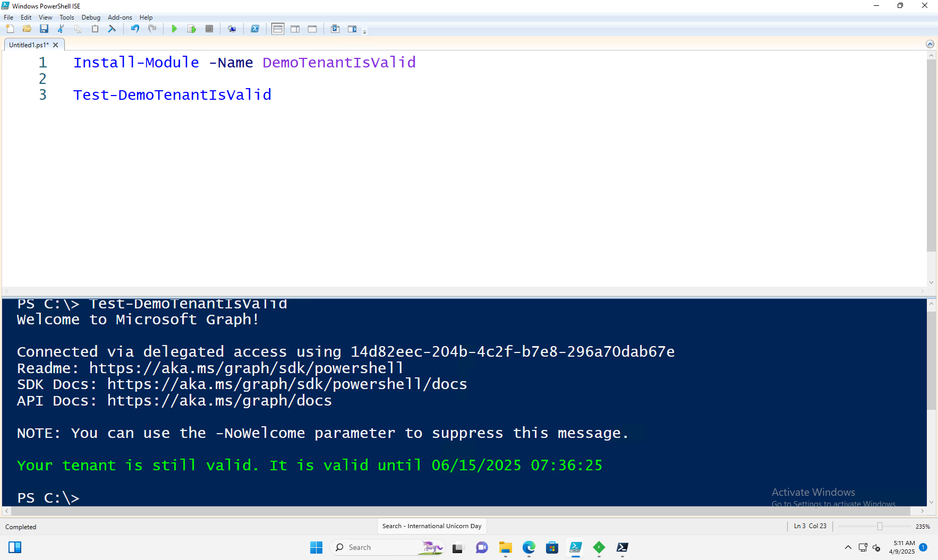This screenshot has width=938, height=560.
Task: Open Widgets panel on taskbar
Action: click(15, 547)
